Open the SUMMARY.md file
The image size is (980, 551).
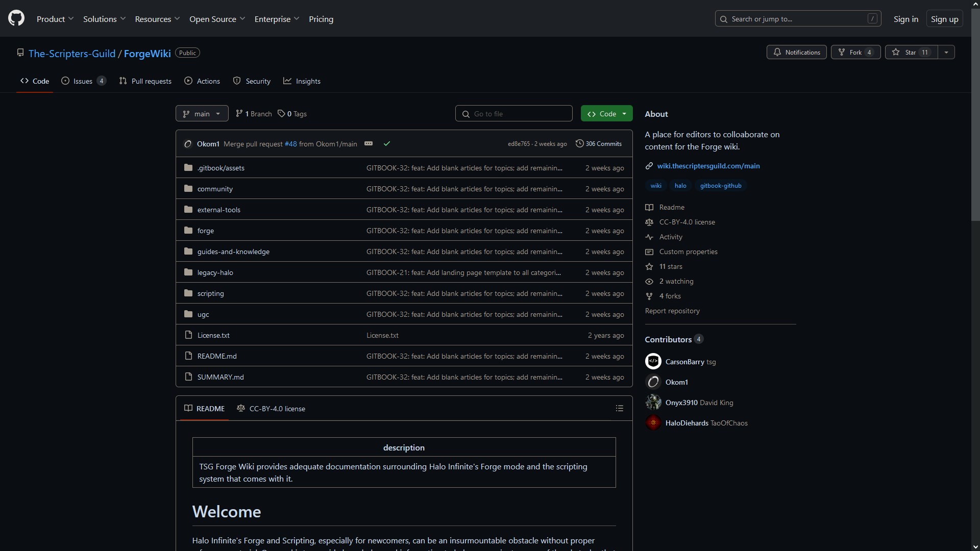coord(220,377)
